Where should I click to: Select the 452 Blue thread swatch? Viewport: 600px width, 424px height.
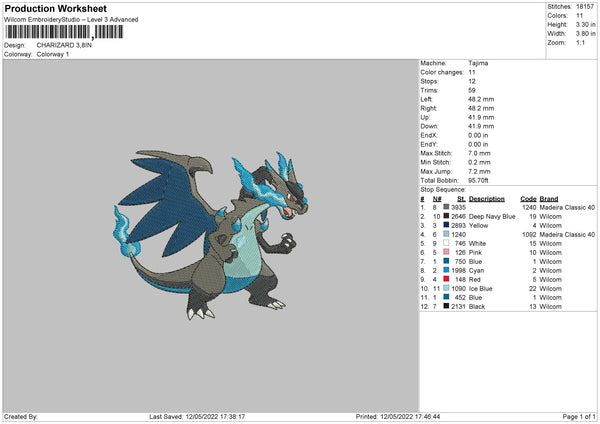446,297
